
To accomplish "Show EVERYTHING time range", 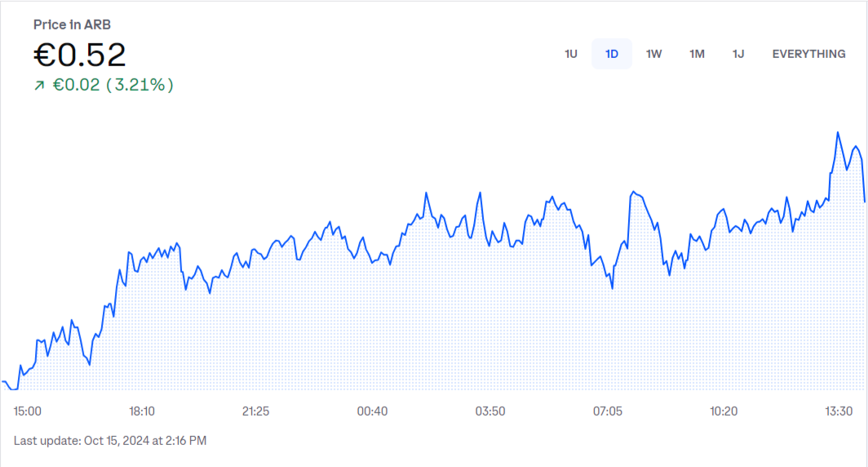I will [x=808, y=54].
